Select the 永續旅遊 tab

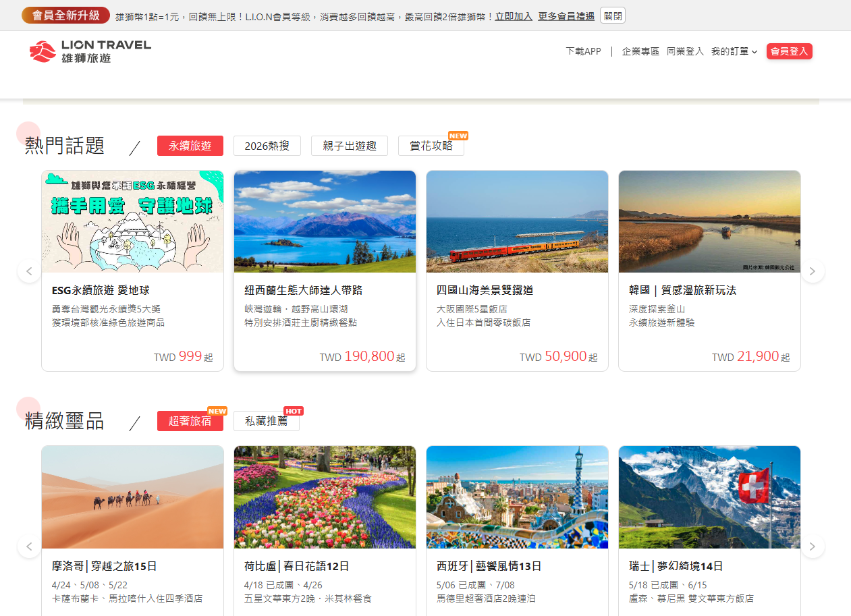190,146
